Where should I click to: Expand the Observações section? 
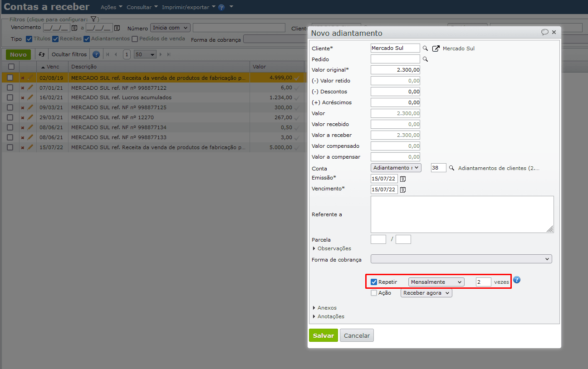pyautogui.click(x=332, y=248)
